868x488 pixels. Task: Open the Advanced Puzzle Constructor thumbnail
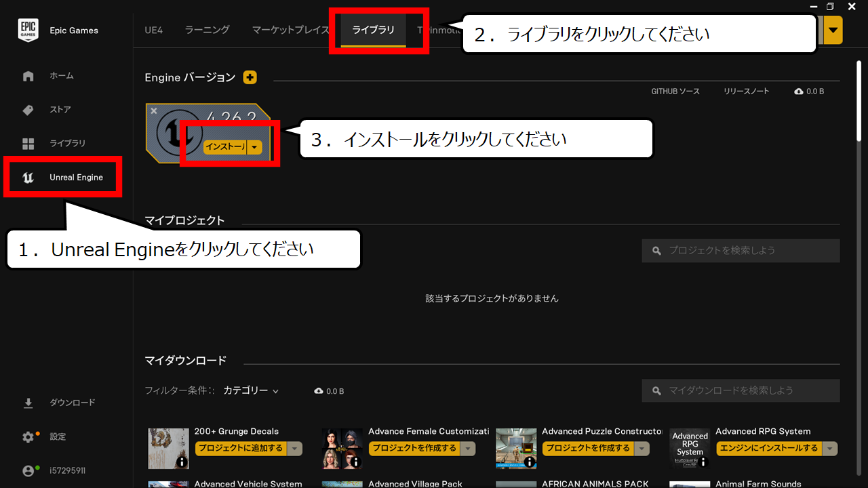point(516,449)
